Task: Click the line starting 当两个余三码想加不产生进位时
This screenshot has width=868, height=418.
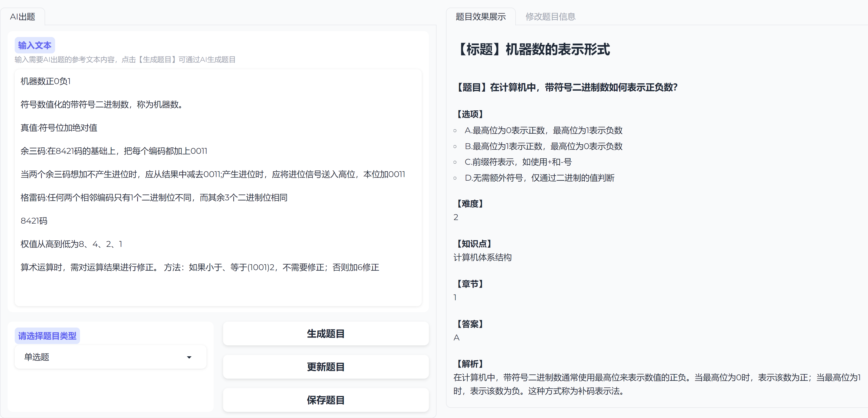Action: tap(213, 174)
